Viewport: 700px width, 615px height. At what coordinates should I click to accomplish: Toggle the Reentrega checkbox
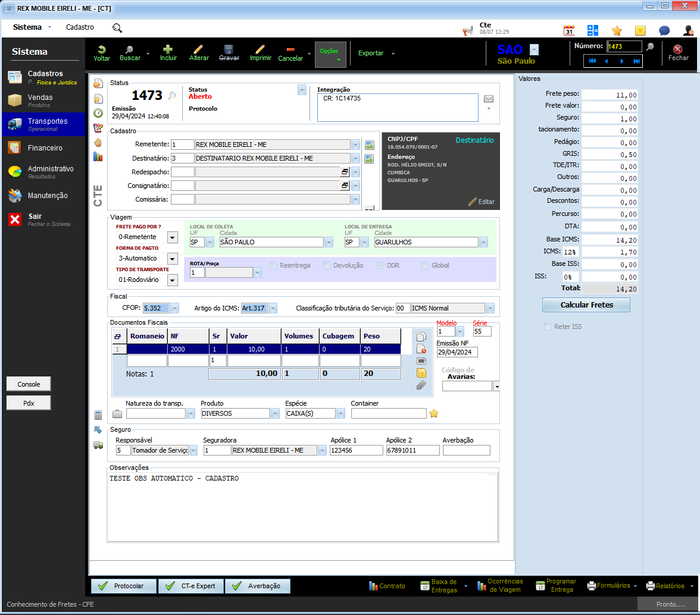pyautogui.click(x=273, y=265)
